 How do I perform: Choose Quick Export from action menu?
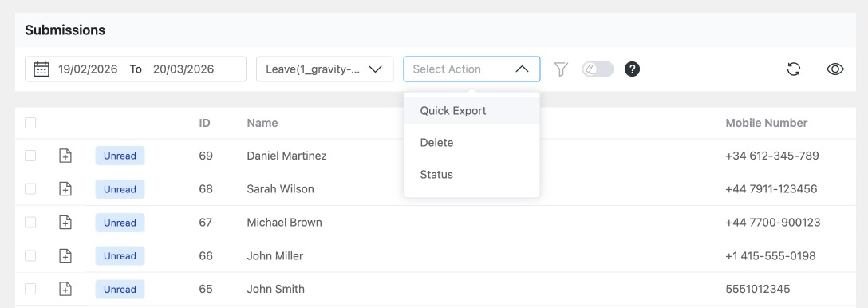(x=471, y=111)
